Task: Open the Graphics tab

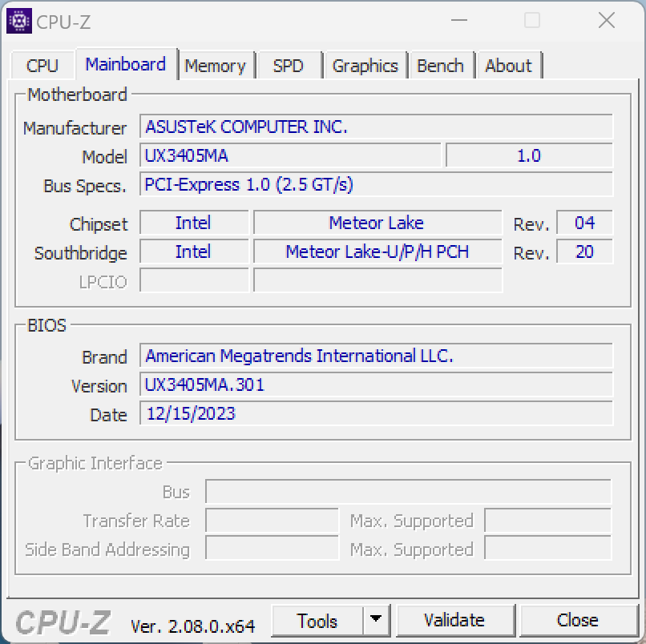Action: point(365,66)
